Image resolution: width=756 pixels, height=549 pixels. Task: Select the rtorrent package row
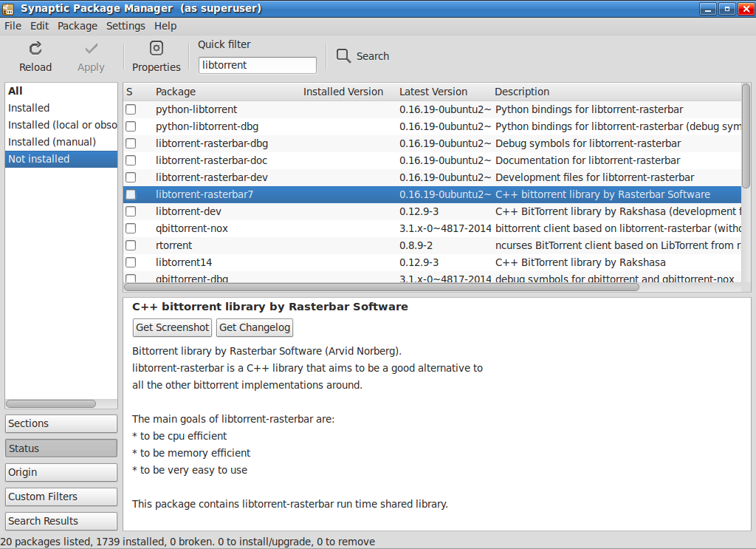pos(432,245)
